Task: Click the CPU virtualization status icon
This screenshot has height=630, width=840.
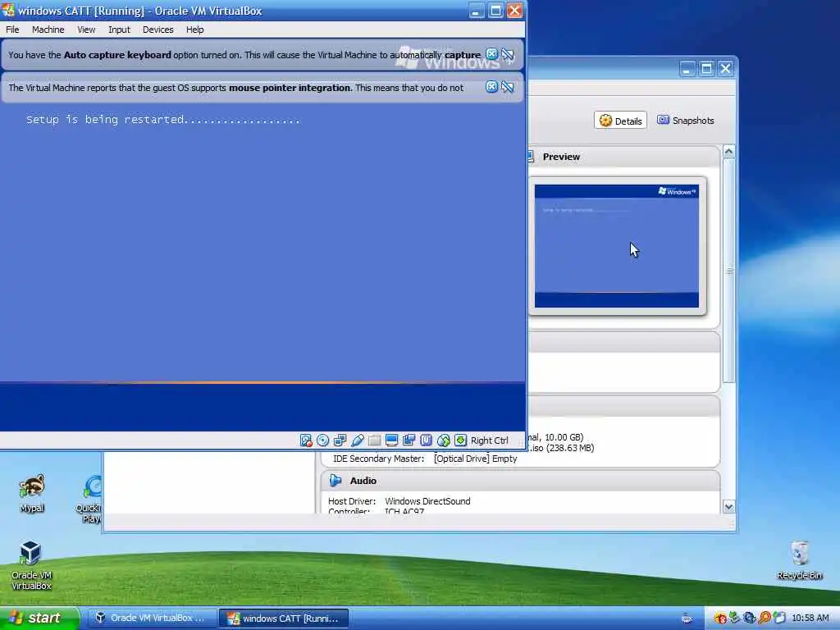Action: [x=426, y=441]
